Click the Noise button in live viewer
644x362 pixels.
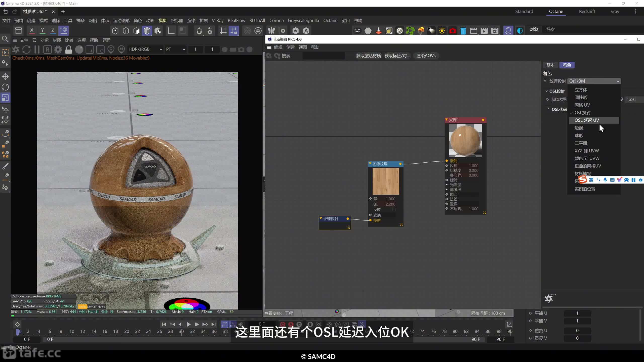click(101, 306)
